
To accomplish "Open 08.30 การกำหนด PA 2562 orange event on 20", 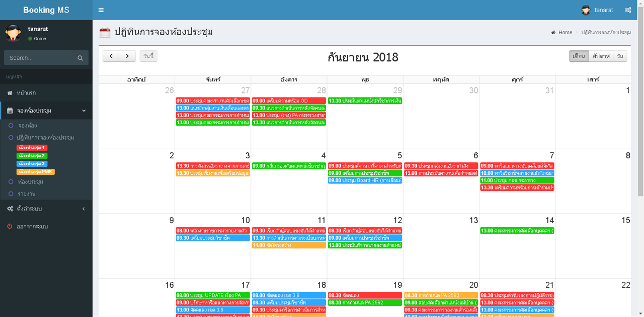I will point(441,295).
